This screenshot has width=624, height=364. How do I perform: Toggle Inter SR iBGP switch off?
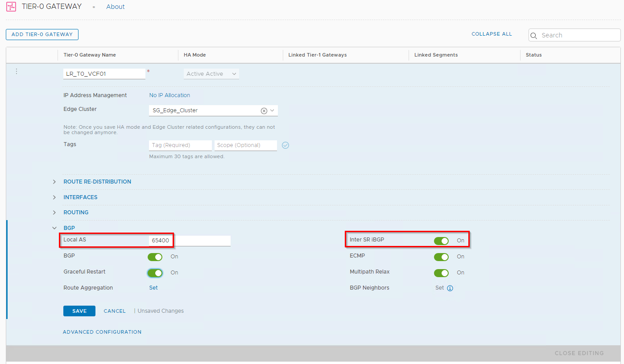441,241
